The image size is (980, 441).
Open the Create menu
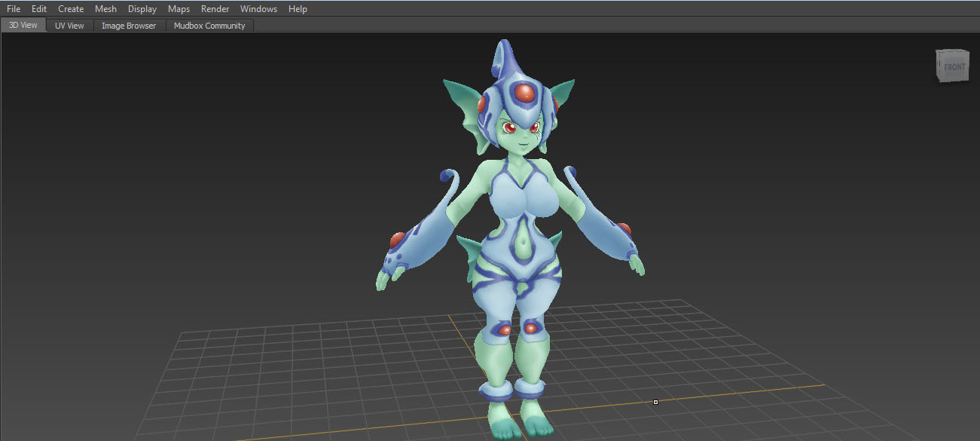71,9
